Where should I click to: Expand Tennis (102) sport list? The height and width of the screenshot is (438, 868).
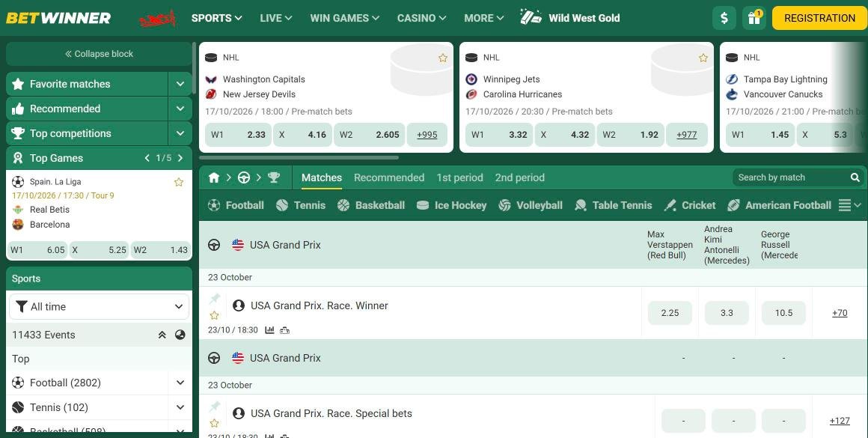pos(180,407)
